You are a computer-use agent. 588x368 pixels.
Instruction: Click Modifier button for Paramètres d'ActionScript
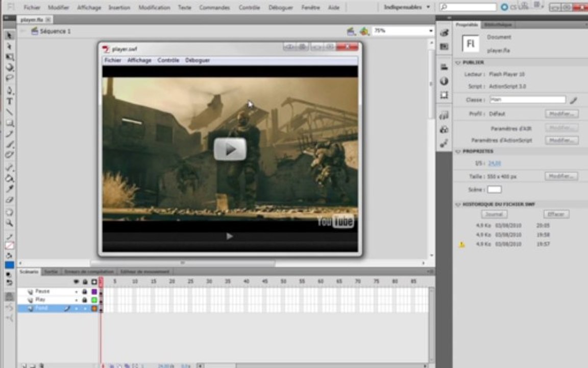561,141
